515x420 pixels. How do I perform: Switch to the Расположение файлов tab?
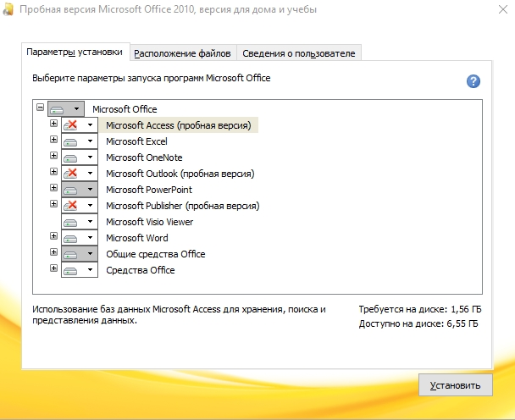click(x=183, y=53)
